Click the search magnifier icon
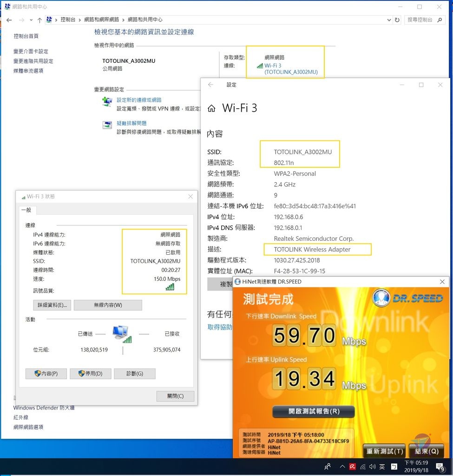The height and width of the screenshot is (476, 453). pyautogui.click(x=440, y=20)
